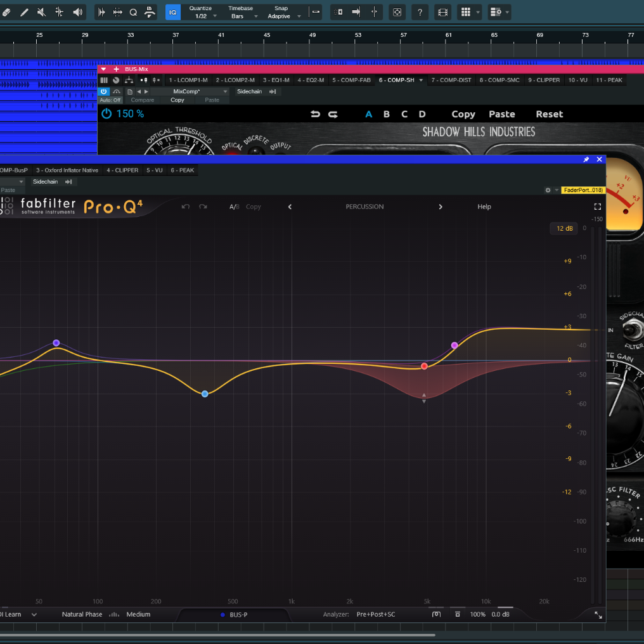Image resolution: width=644 pixels, height=644 pixels.
Task: Toggle the 150 % power button in Shadow Hills
Action: point(106,113)
